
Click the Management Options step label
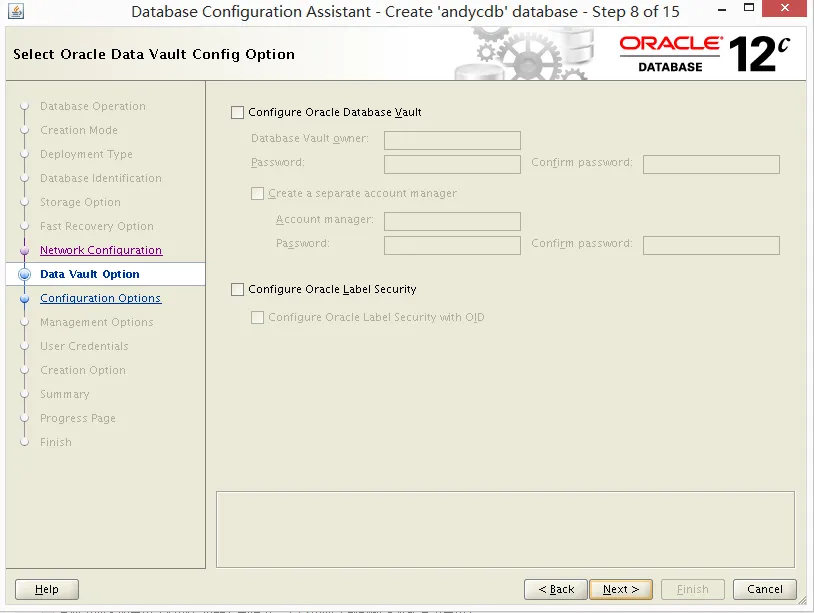coord(97,322)
